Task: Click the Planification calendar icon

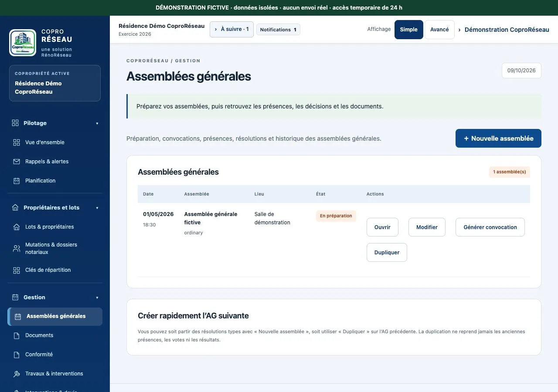Action: click(17, 181)
